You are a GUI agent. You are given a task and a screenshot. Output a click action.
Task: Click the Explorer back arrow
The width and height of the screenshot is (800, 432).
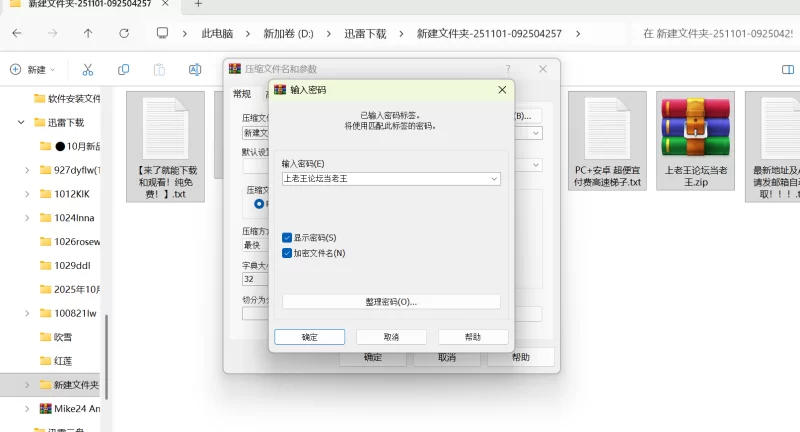[x=17, y=34]
